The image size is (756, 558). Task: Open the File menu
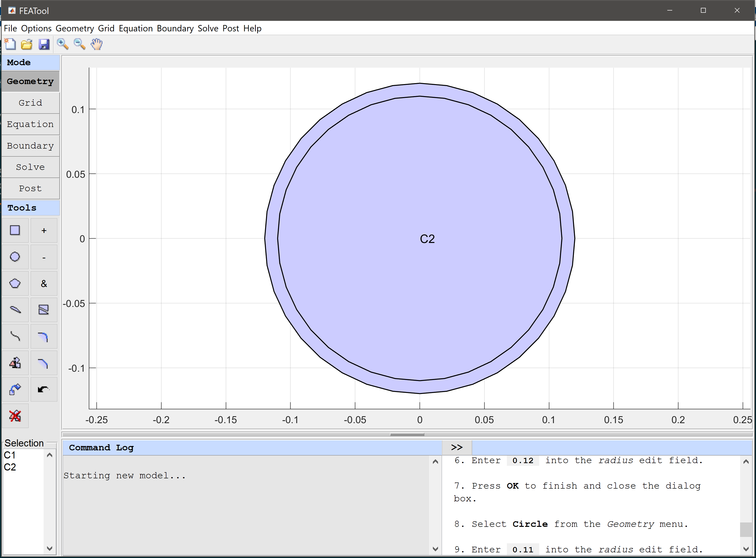[11, 28]
